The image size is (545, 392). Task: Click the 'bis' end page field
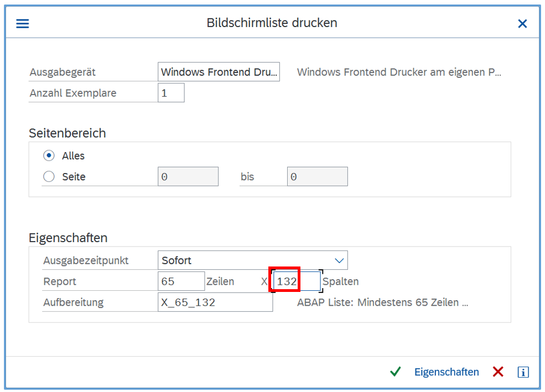click(x=317, y=177)
